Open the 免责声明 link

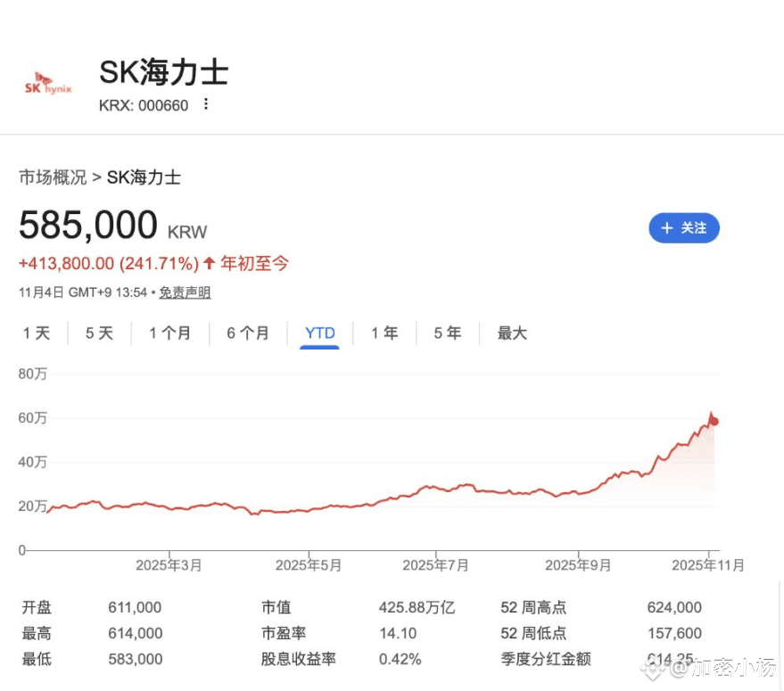tap(185, 292)
